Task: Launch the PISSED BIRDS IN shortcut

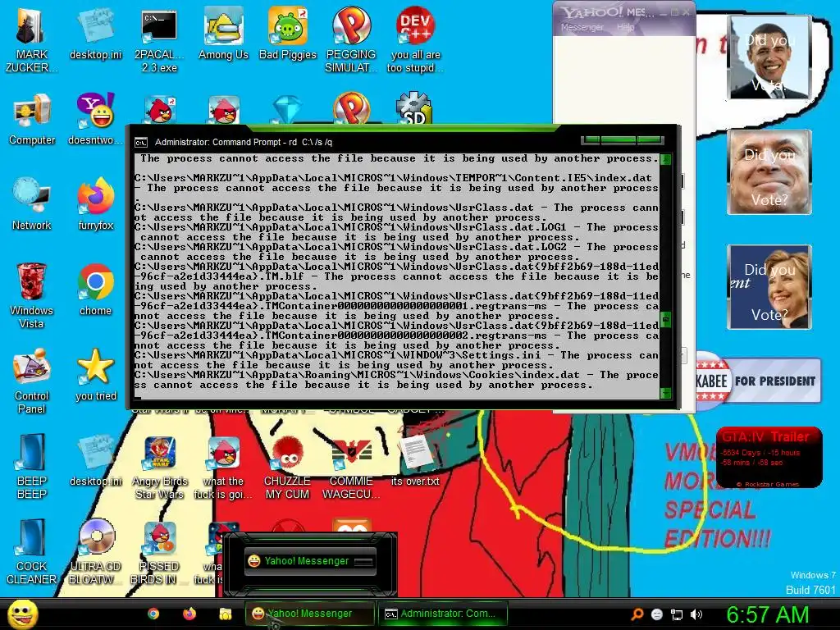Action: (159, 552)
